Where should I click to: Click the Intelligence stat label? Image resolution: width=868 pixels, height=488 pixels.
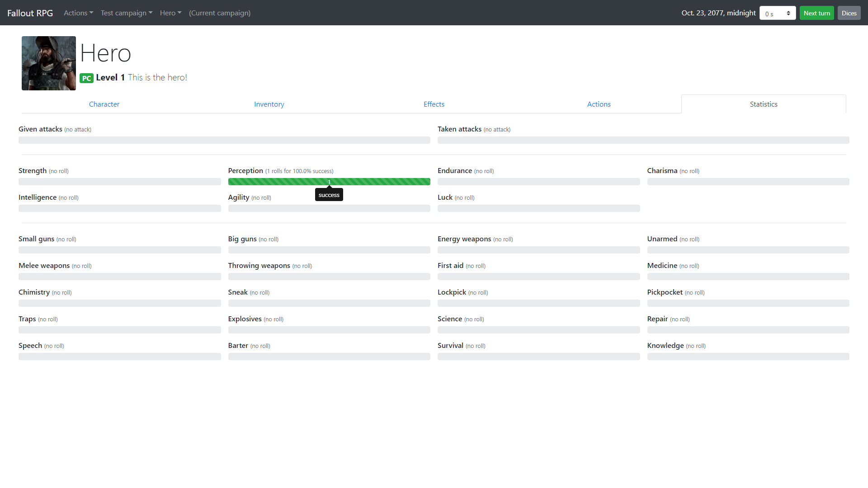click(38, 197)
